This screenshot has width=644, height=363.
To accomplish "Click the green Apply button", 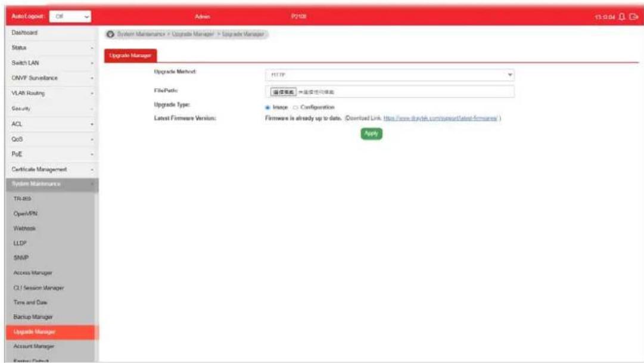I will point(371,134).
